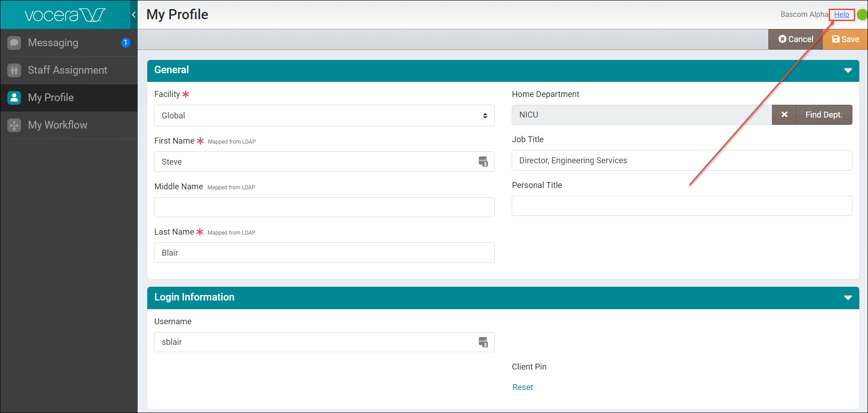Clear Home Department with the X icon

(x=784, y=115)
